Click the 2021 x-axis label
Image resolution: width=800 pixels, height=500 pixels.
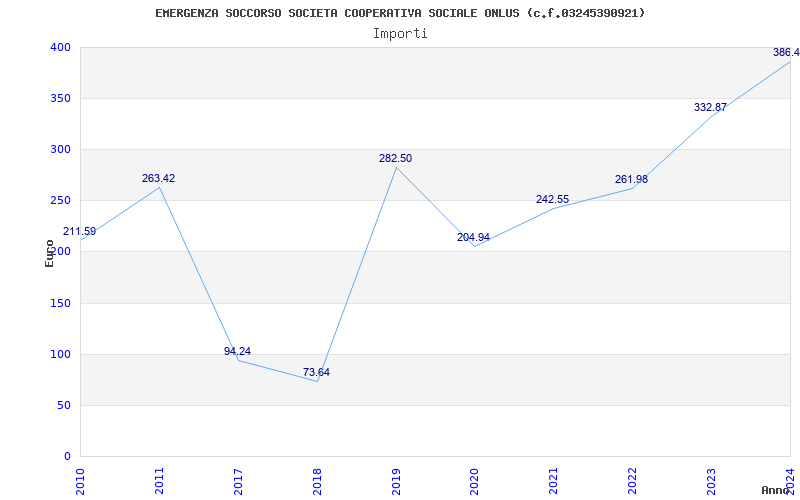[x=554, y=481]
